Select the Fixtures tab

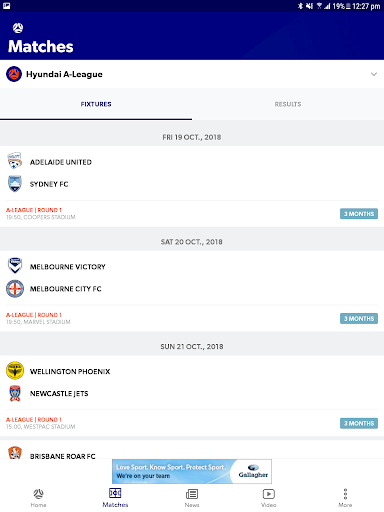pos(96,104)
